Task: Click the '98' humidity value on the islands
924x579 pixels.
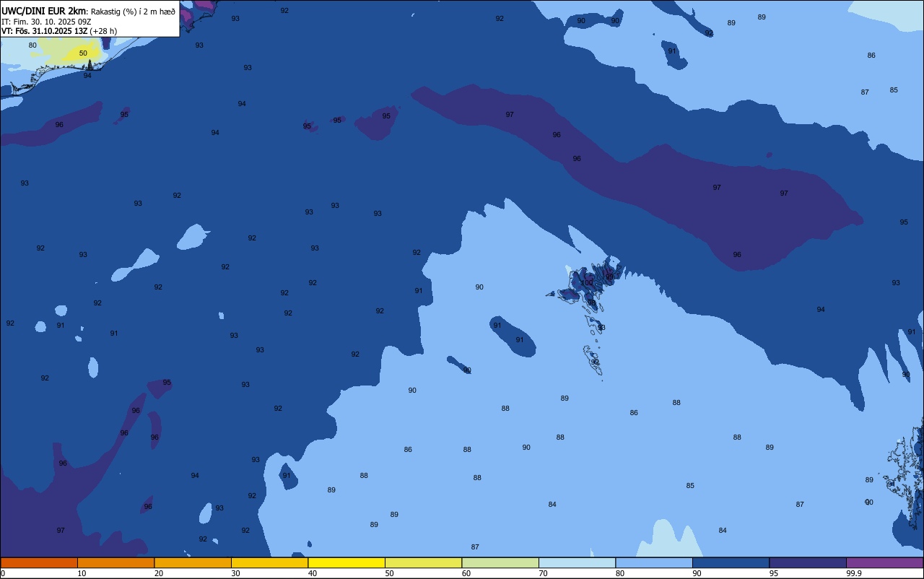Action: click(x=592, y=302)
